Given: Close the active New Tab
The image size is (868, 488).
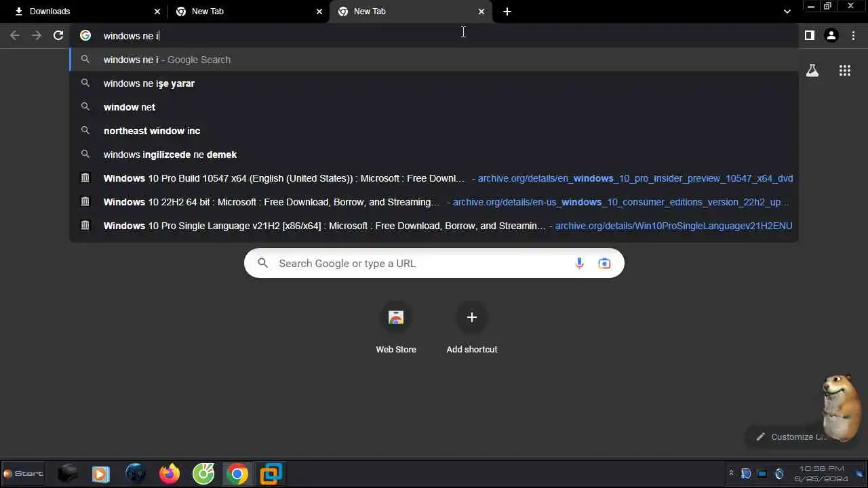Looking at the screenshot, I should (481, 12).
